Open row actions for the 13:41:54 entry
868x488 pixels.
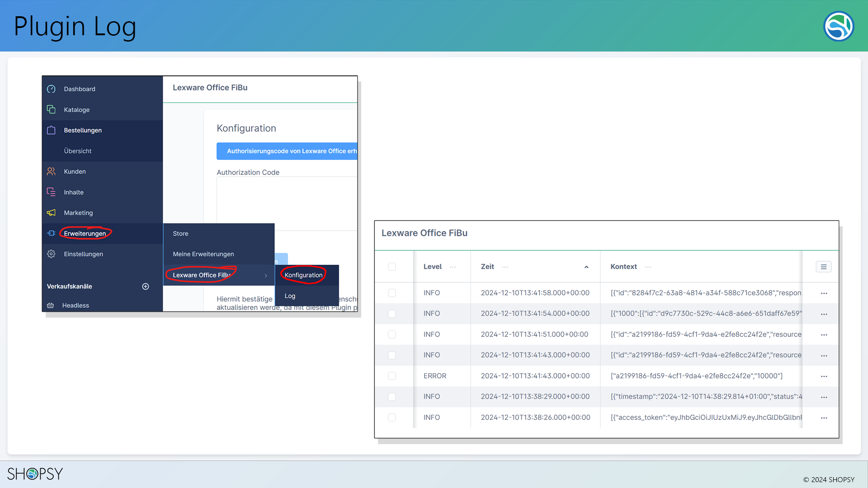824,314
